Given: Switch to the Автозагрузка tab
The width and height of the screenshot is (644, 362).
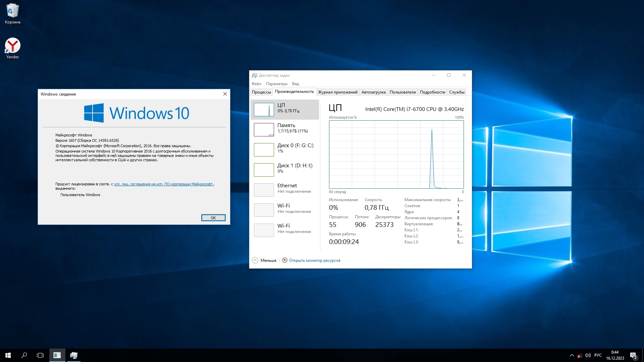Looking at the screenshot, I should pos(373,92).
